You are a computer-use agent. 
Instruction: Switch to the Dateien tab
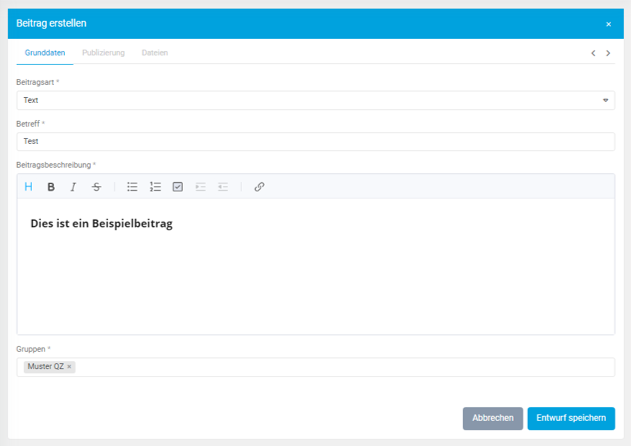coord(155,53)
